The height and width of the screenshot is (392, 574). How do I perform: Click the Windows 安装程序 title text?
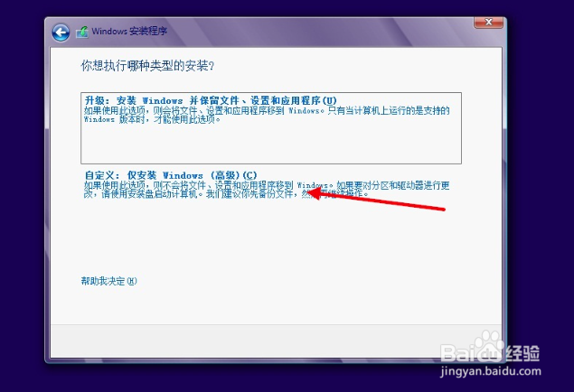click(x=129, y=31)
